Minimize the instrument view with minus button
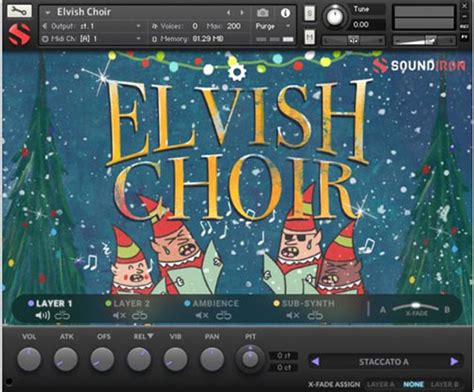 [x=465, y=16]
